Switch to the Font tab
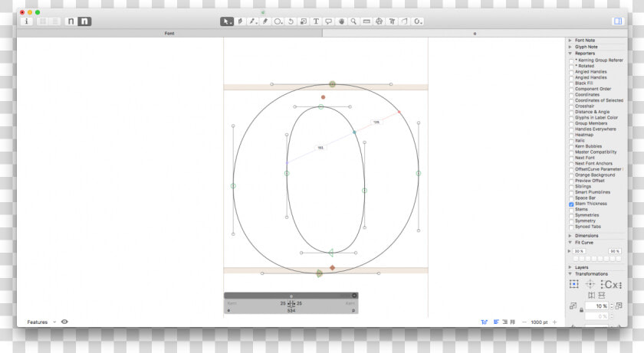Image resolution: width=644 pixels, height=353 pixels. tap(169, 33)
